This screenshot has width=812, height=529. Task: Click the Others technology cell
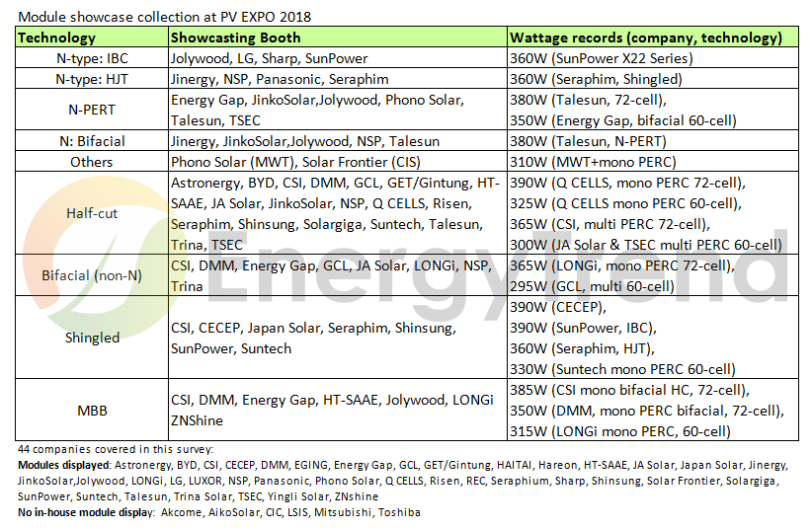tap(92, 162)
